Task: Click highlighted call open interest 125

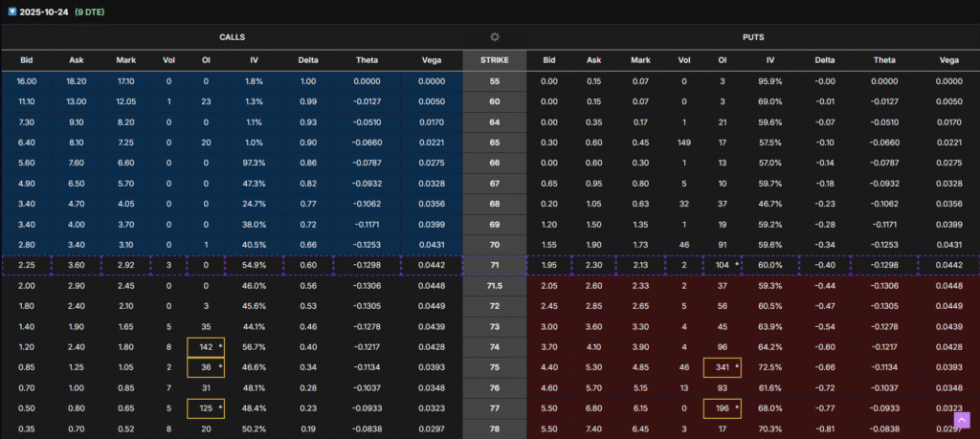Action: [205, 408]
